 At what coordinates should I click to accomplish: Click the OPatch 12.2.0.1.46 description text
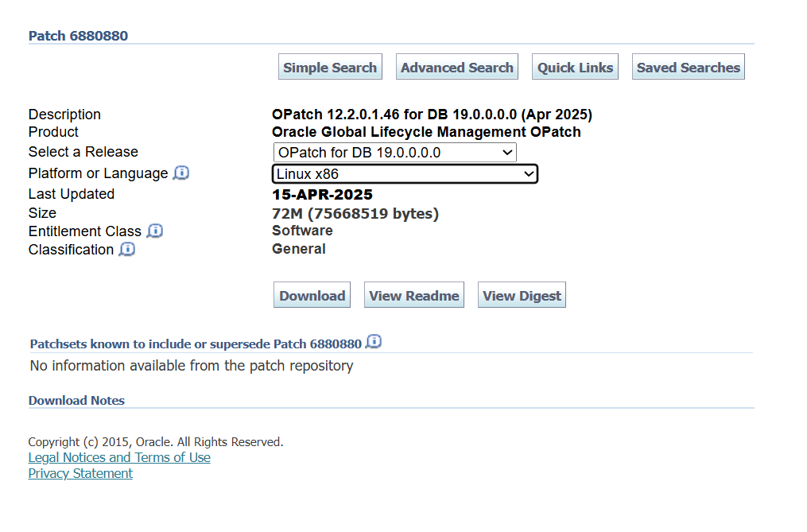point(432,115)
